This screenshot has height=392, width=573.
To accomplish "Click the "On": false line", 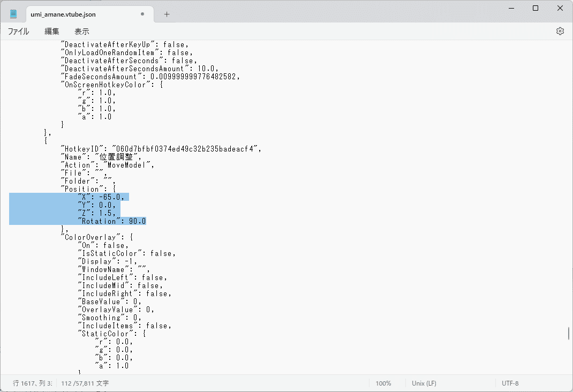I will (103, 245).
